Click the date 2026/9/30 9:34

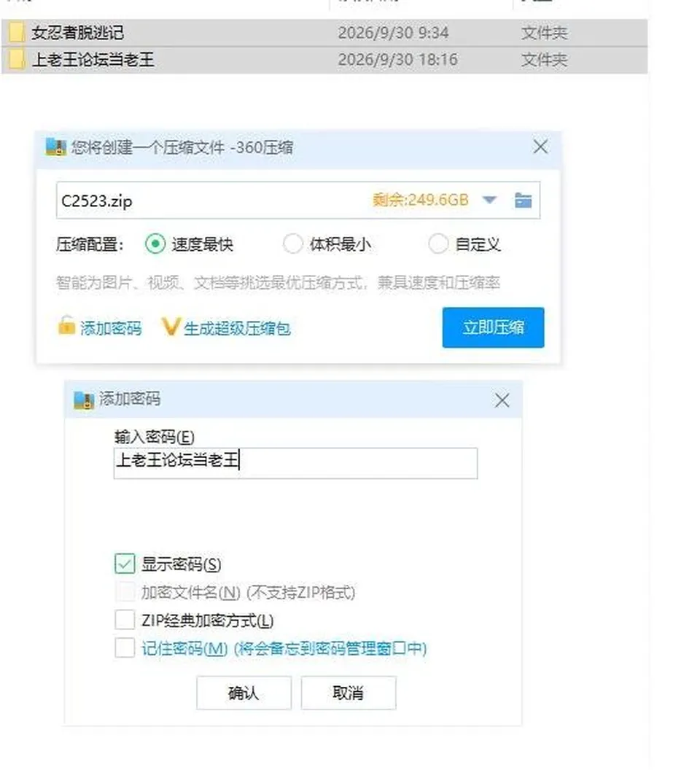click(393, 33)
